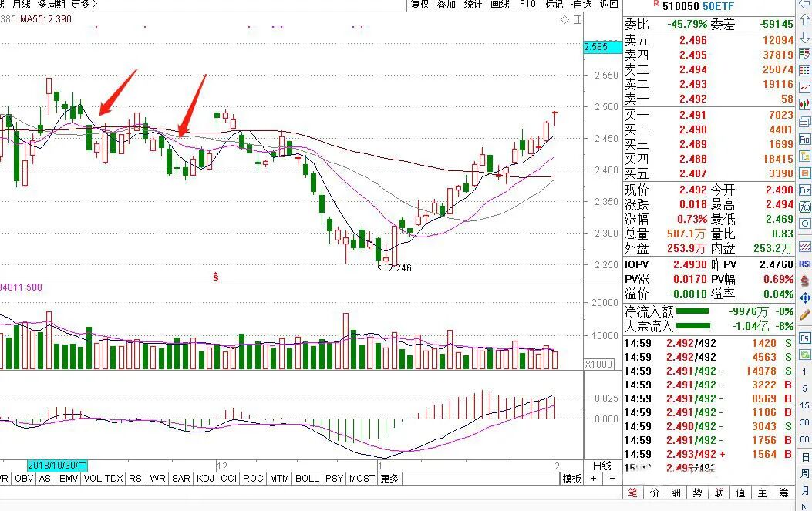This screenshot has width=812, height=511.
Task: Click the green refresh icon in sidebar
Action: coord(805,355)
